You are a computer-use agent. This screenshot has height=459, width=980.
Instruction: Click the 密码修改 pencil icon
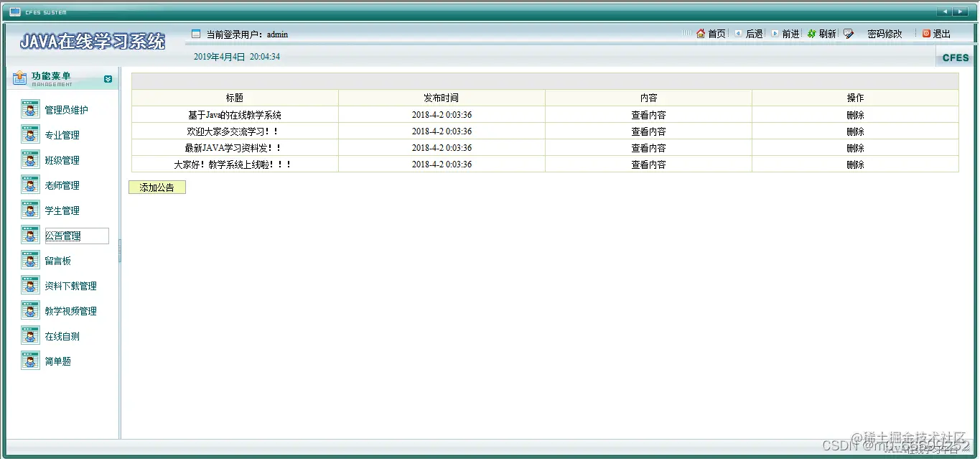pyautogui.click(x=849, y=34)
